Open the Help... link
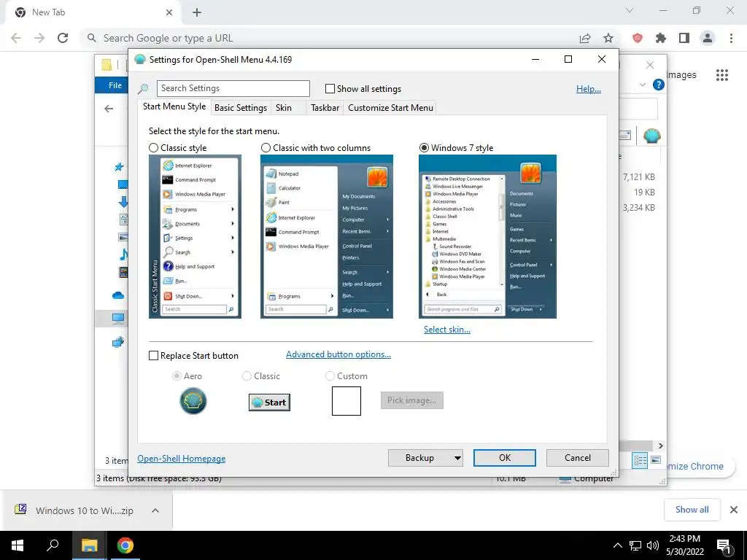747x560 pixels. point(589,88)
